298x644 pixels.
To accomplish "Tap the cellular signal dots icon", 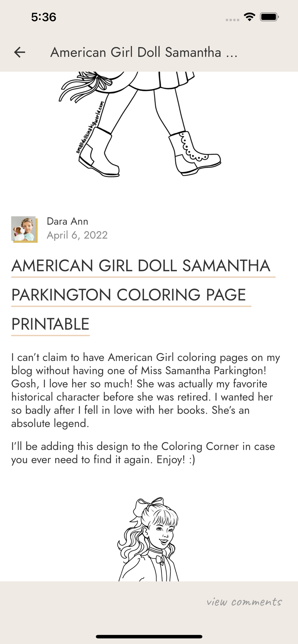I will pyautogui.click(x=232, y=20).
